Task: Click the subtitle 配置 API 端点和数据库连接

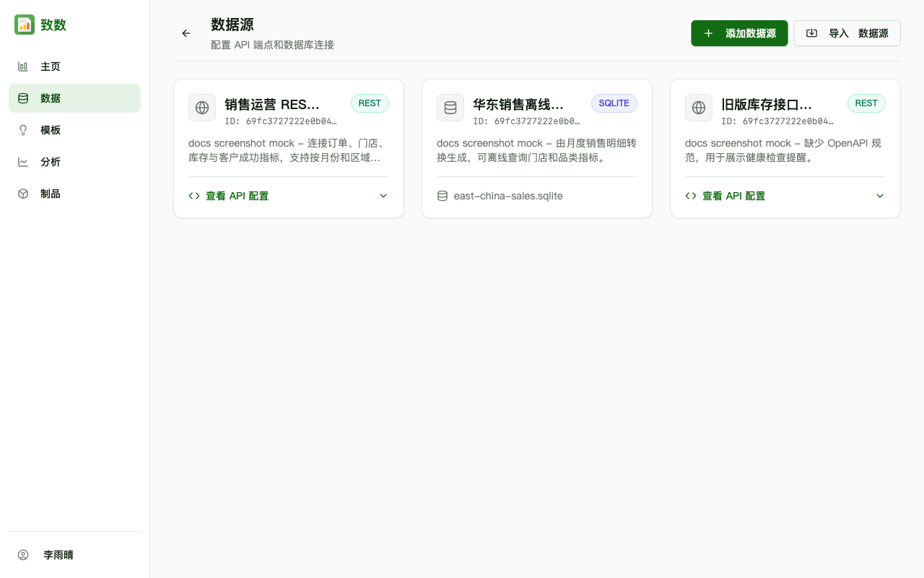Action: point(272,45)
